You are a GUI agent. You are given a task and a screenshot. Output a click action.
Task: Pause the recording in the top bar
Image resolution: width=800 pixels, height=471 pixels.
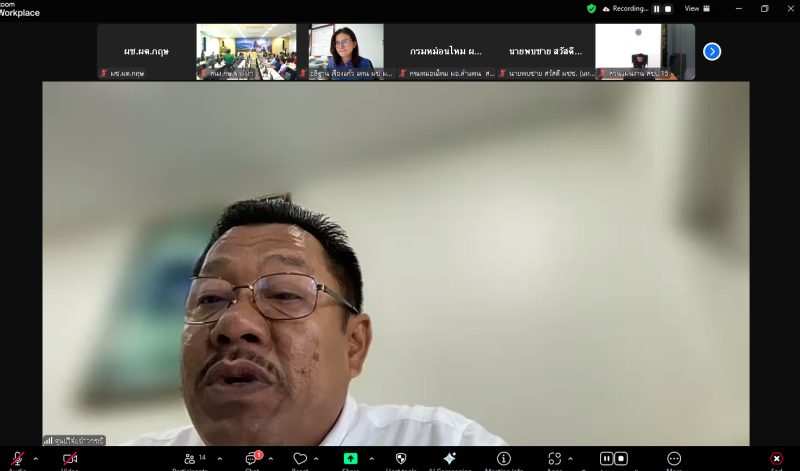pyautogui.click(x=657, y=9)
